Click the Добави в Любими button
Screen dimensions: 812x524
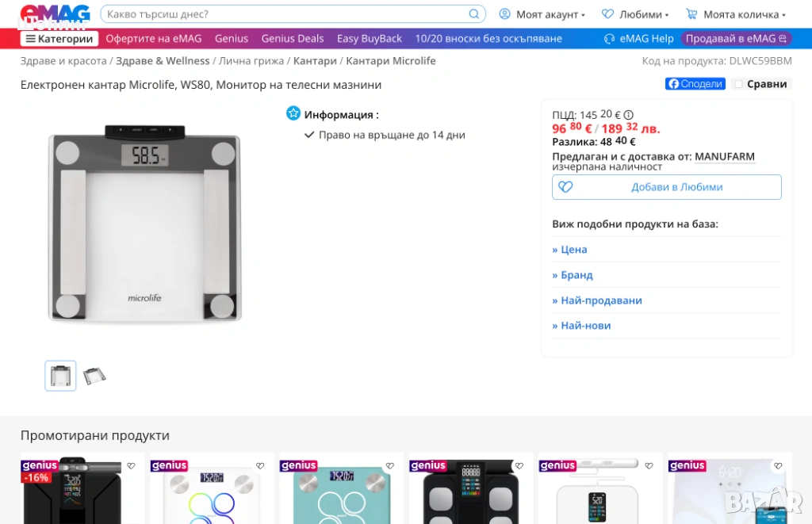tap(666, 187)
